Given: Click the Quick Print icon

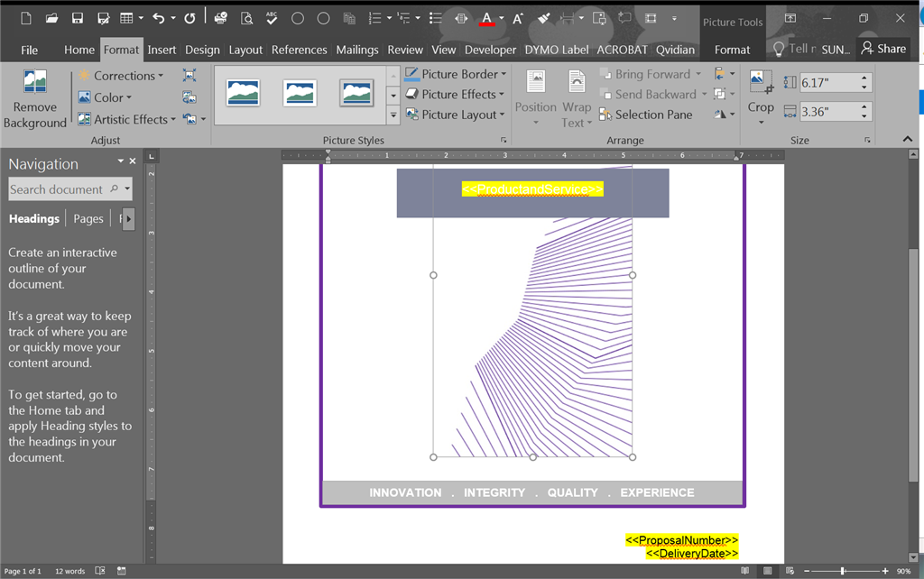Looking at the screenshot, I should point(221,19).
